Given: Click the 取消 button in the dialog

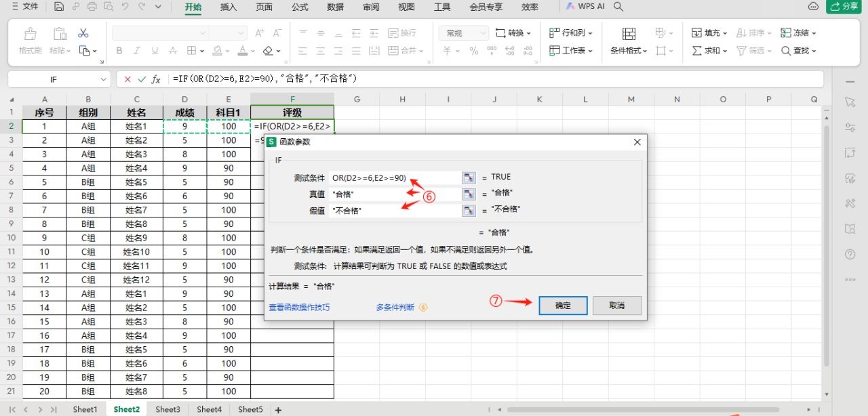Looking at the screenshot, I should pyautogui.click(x=617, y=306).
